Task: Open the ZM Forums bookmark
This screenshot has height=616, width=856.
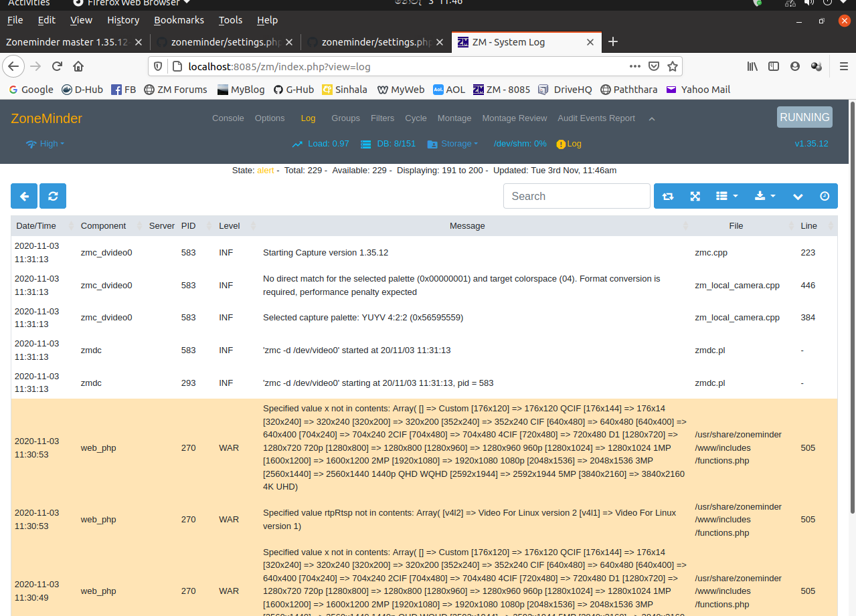Action: click(x=175, y=89)
